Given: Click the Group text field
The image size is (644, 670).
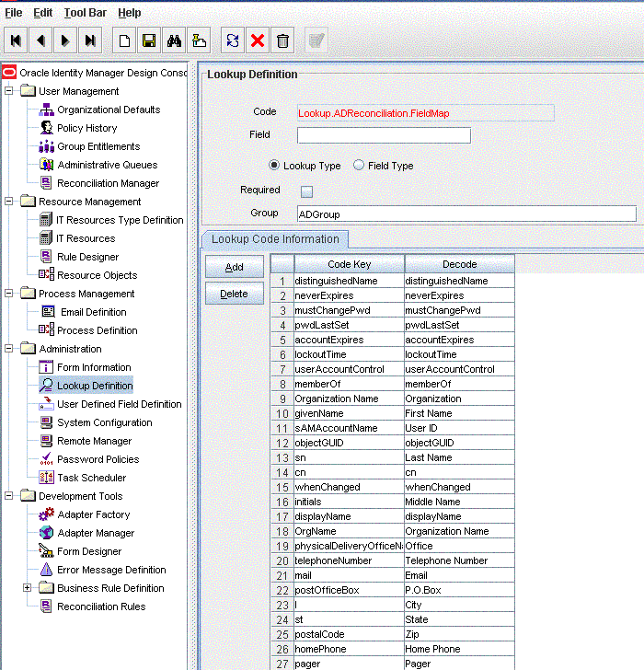Looking at the screenshot, I should 466,214.
